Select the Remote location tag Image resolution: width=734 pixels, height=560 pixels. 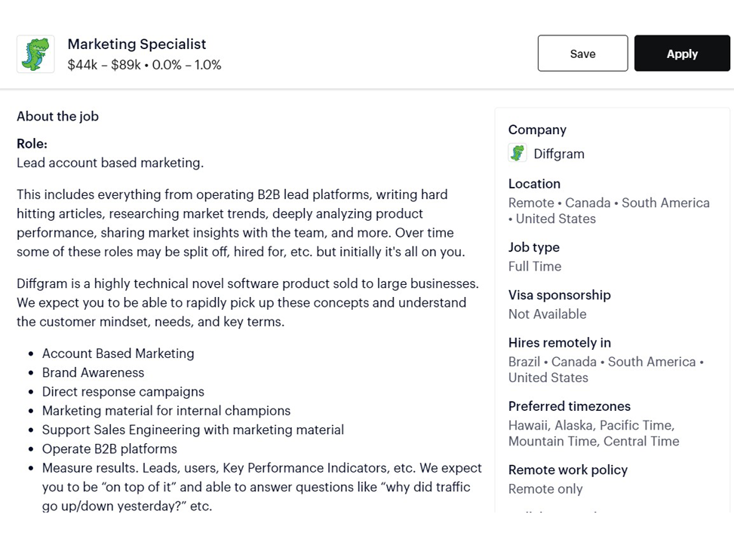pyautogui.click(x=531, y=203)
